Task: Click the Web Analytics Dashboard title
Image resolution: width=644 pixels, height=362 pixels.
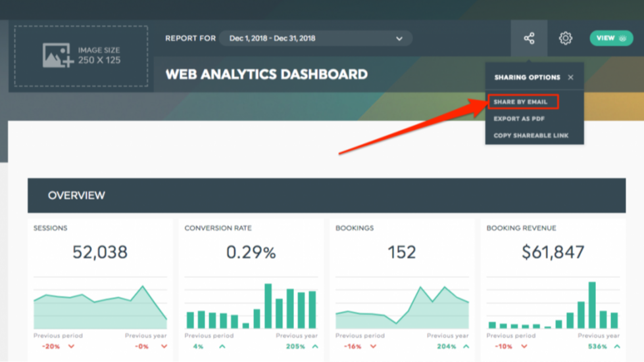Action: [x=266, y=74]
